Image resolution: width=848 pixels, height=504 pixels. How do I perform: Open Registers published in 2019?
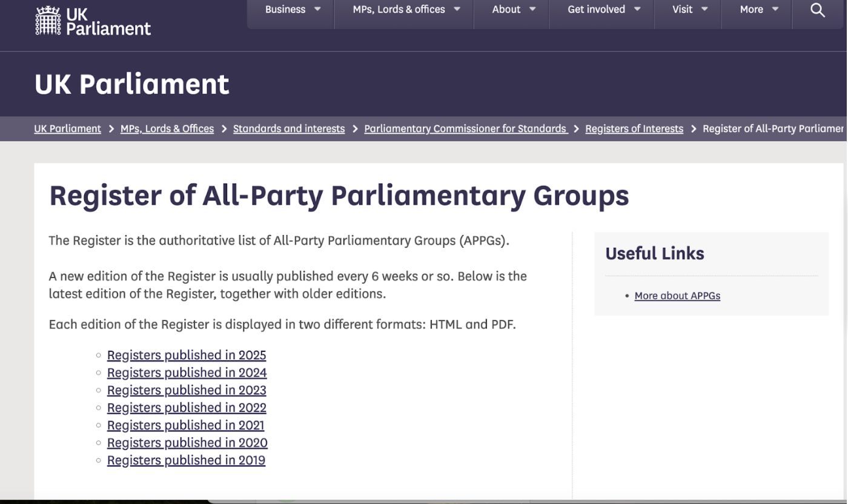[x=186, y=460]
